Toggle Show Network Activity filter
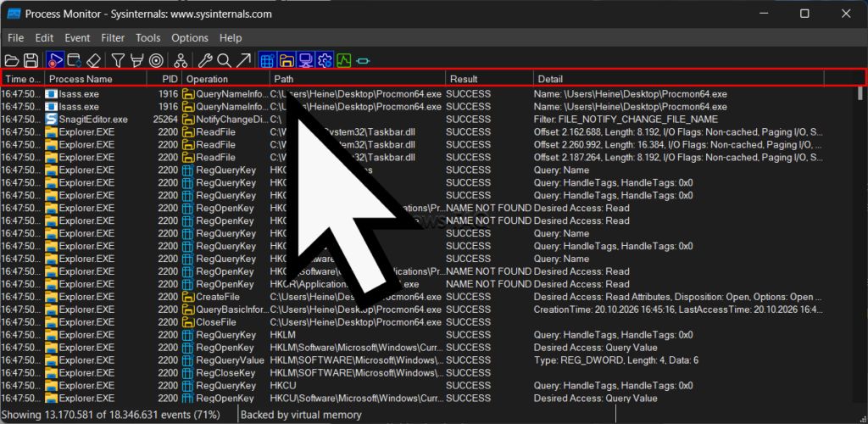 pos(305,60)
